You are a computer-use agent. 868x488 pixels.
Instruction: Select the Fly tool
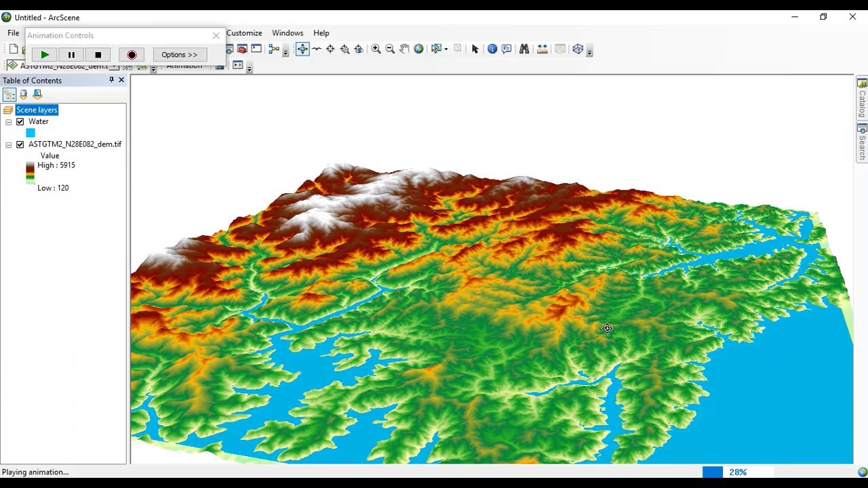coord(317,49)
